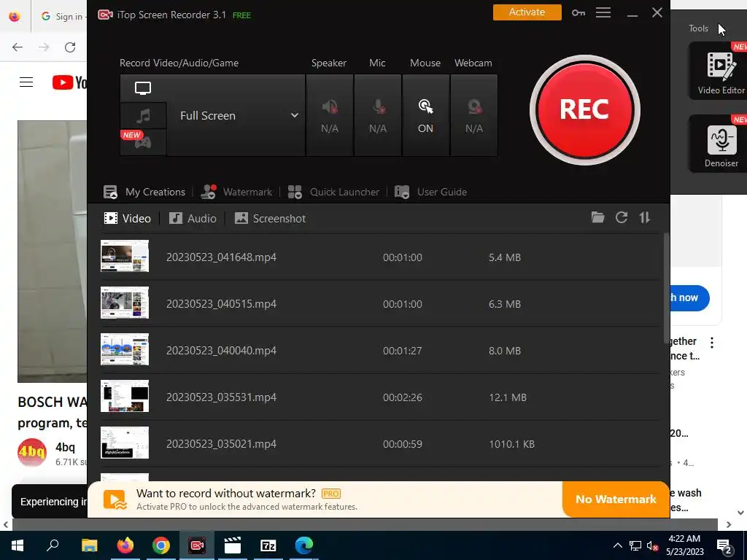Screen dimensions: 747x560
Task: Select thumbnail of 20230523_041648.mp4
Action: (x=124, y=256)
